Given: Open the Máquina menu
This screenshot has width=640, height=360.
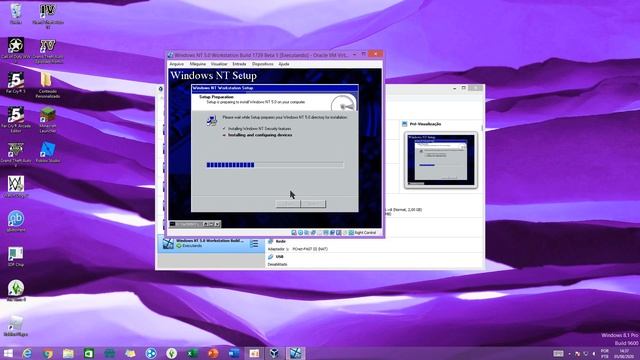Looking at the screenshot, I should click(198, 64).
